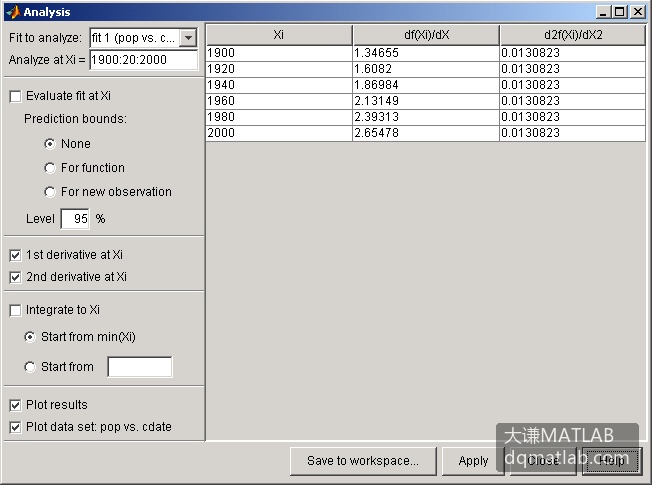The height and width of the screenshot is (485, 652).
Task: Select the 1940 cell in Xi column
Action: [279, 85]
